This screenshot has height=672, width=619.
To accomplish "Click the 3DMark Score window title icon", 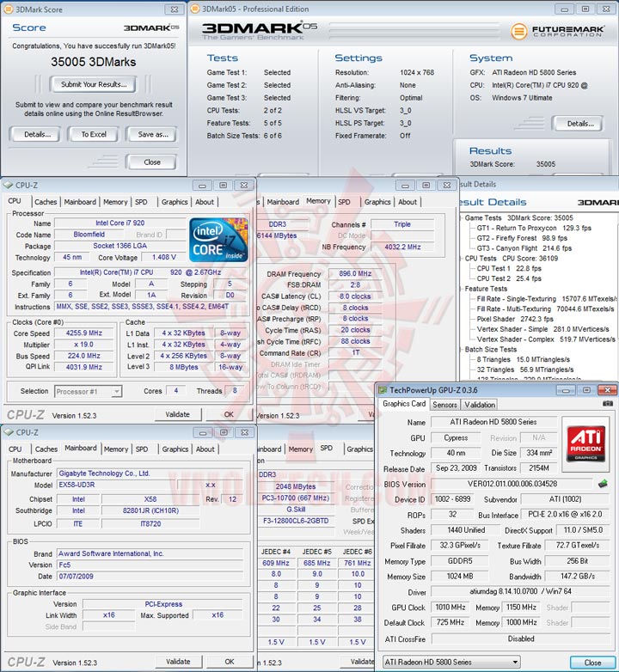I will 8,9.
